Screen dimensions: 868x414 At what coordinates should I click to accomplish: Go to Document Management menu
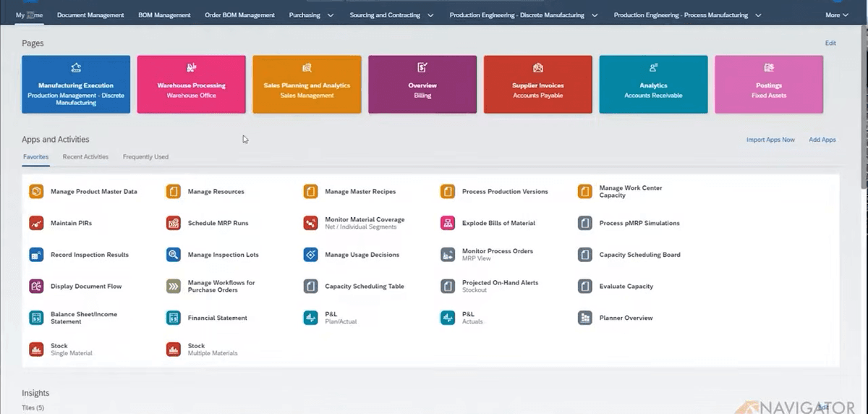pos(90,14)
